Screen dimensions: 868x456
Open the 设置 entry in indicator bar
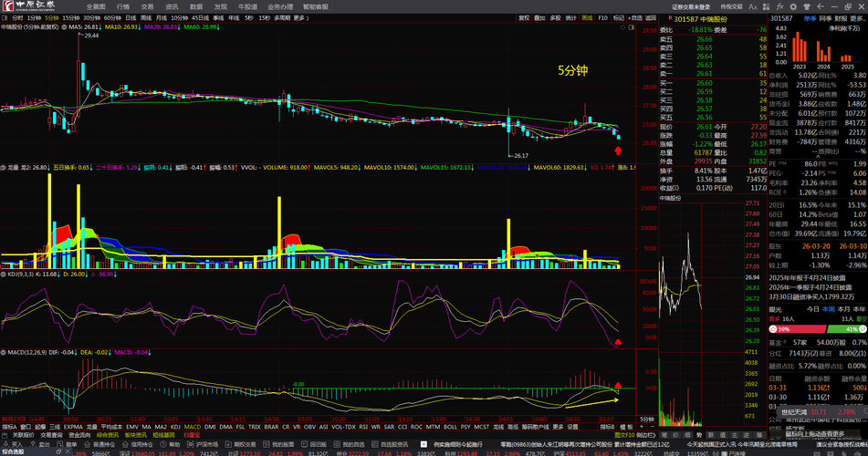572,427
